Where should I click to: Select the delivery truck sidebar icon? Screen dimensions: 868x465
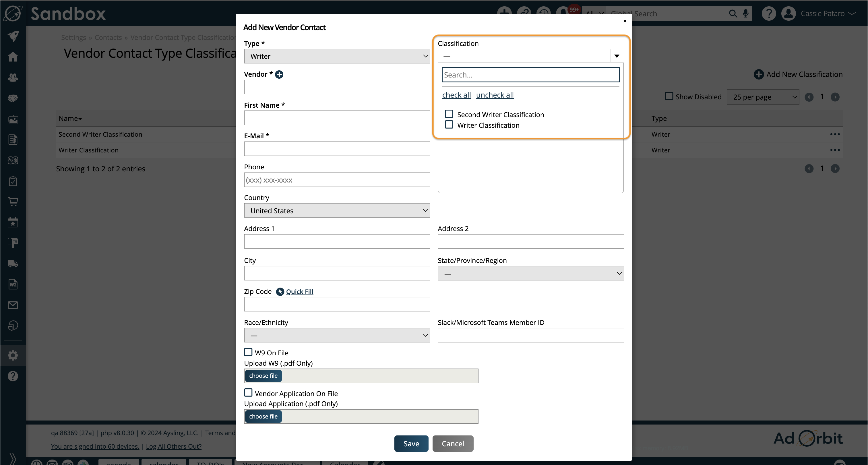tap(13, 263)
